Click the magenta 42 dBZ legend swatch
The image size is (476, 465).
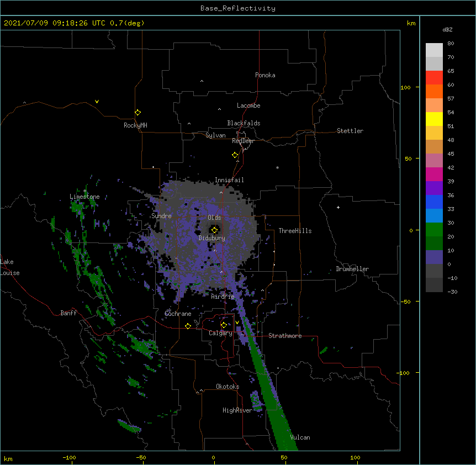434,174
